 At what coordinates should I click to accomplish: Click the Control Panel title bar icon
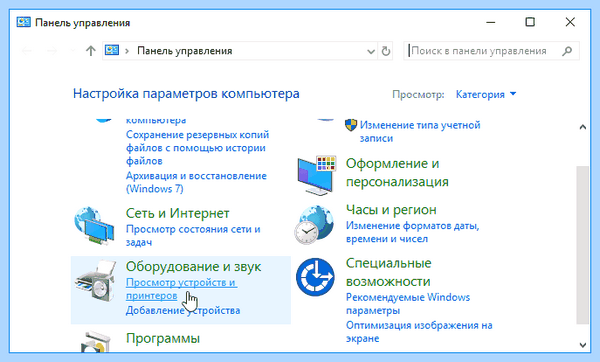[23, 22]
